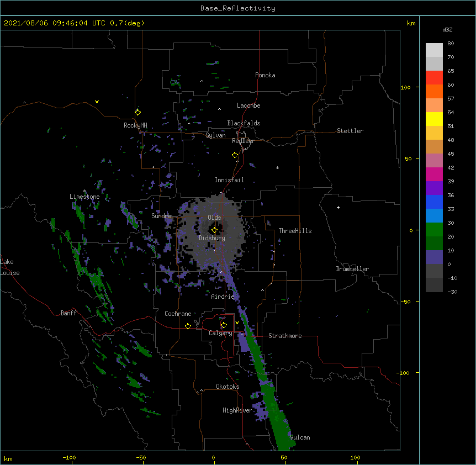The image size is (476, 465).
Task: Click the Sylvan label
Action: (x=215, y=135)
